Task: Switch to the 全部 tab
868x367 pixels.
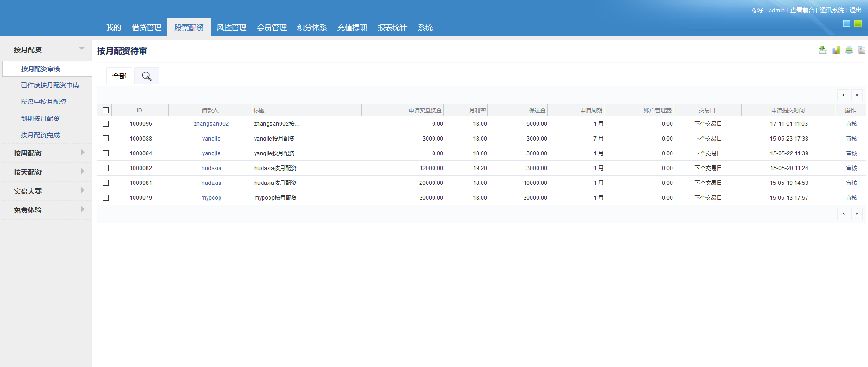Action: pos(119,76)
